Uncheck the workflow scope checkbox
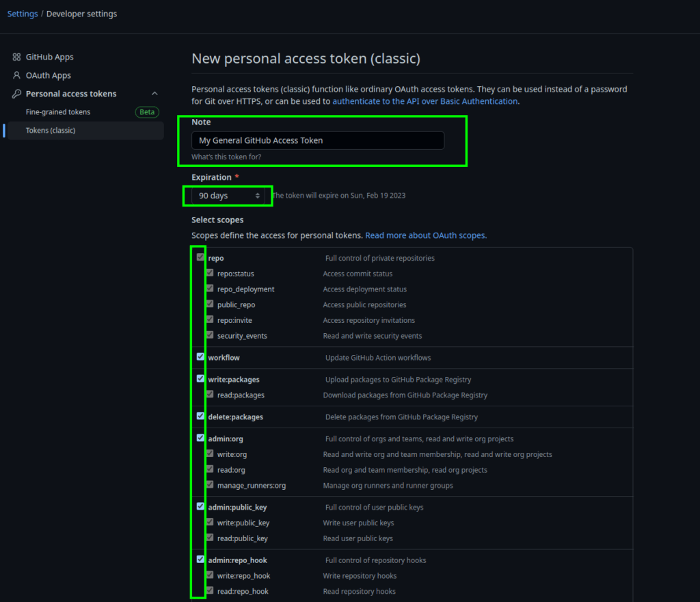 point(200,357)
